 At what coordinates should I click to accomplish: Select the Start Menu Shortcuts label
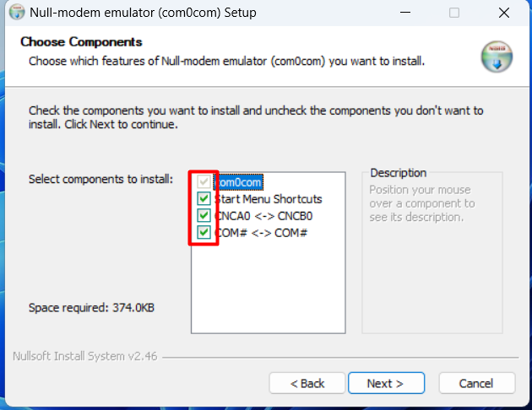(x=269, y=199)
